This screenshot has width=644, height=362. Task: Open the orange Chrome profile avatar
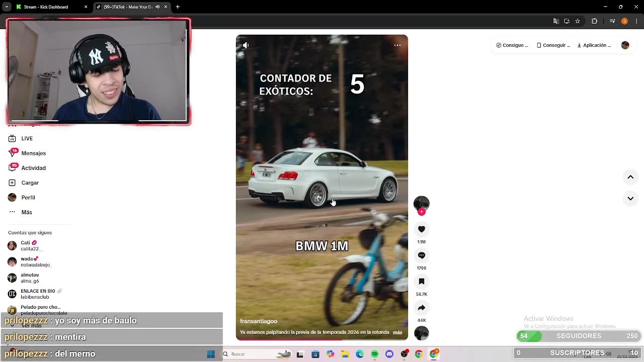(x=624, y=21)
